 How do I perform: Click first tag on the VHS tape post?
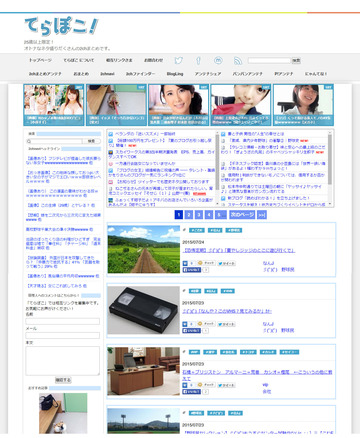pyautogui.click(x=195, y=291)
